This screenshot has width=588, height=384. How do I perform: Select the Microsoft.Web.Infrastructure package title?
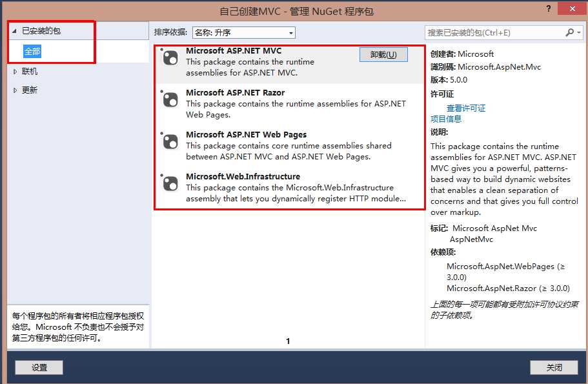click(x=243, y=177)
